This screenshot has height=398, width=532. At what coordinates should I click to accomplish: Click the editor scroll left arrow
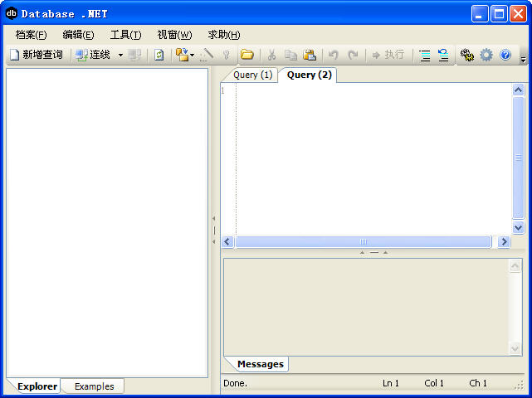tap(227, 242)
